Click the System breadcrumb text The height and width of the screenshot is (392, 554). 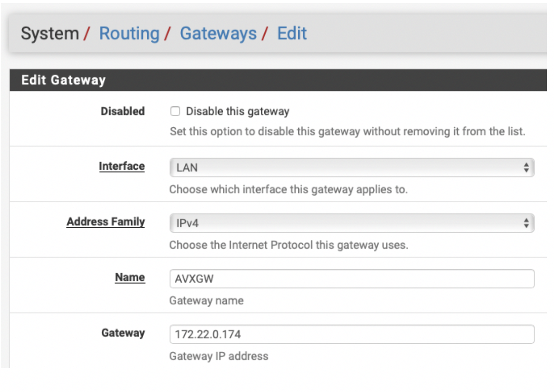point(50,33)
